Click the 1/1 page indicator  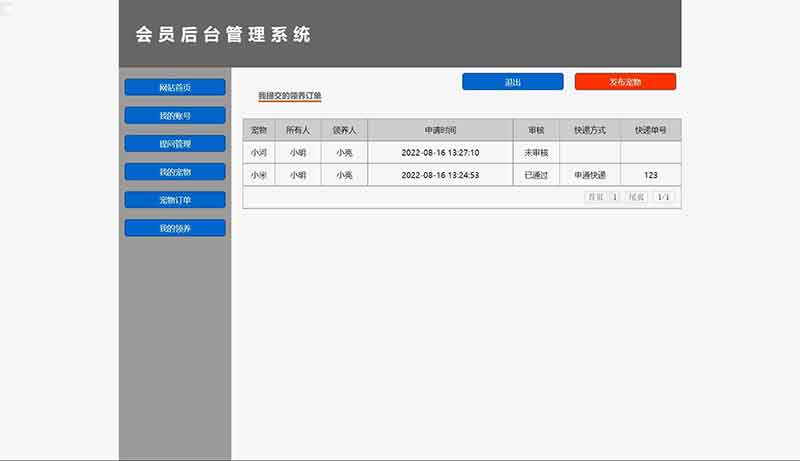[x=663, y=197]
